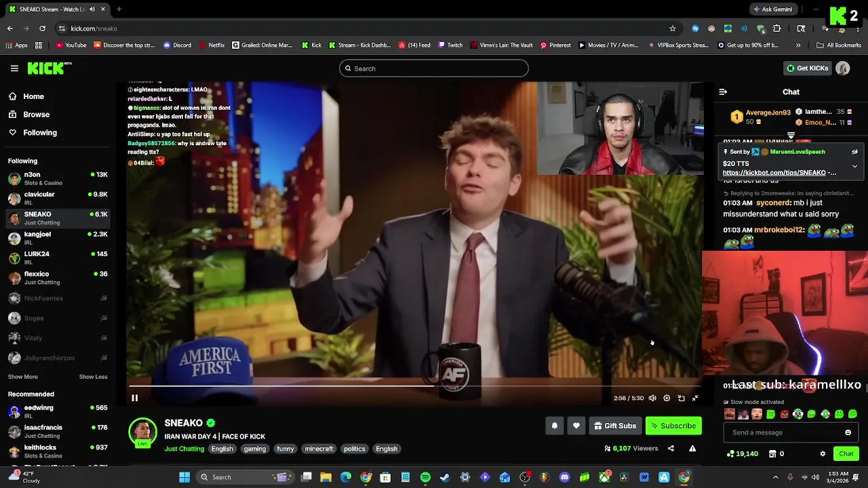Image resolution: width=868 pixels, height=488 pixels.
Task: Show more bookmarks chevron
Action: 797,45
